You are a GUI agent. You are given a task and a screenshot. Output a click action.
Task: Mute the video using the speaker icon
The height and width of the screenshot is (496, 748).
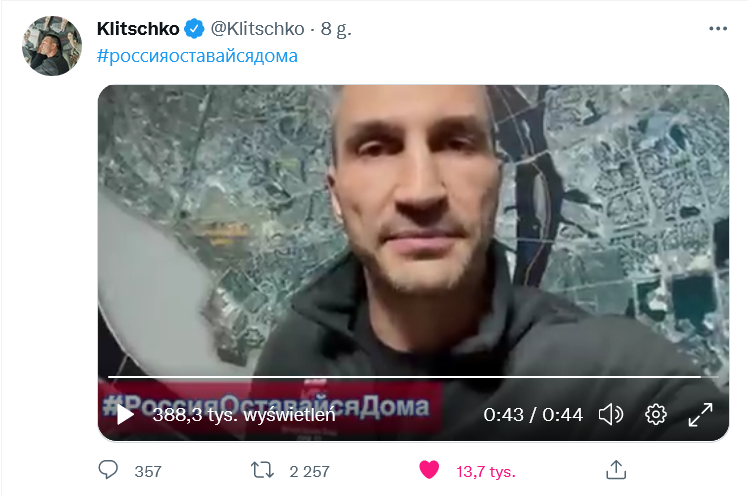(611, 414)
